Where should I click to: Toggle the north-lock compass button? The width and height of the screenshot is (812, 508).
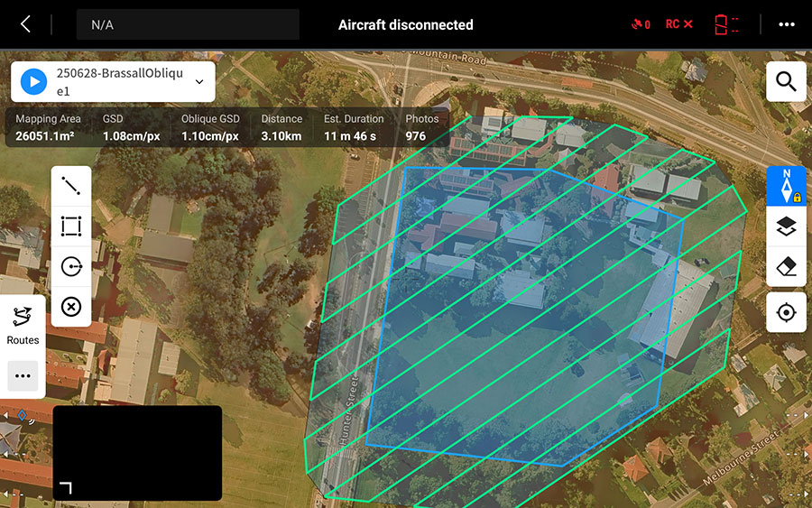tap(786, 186)
